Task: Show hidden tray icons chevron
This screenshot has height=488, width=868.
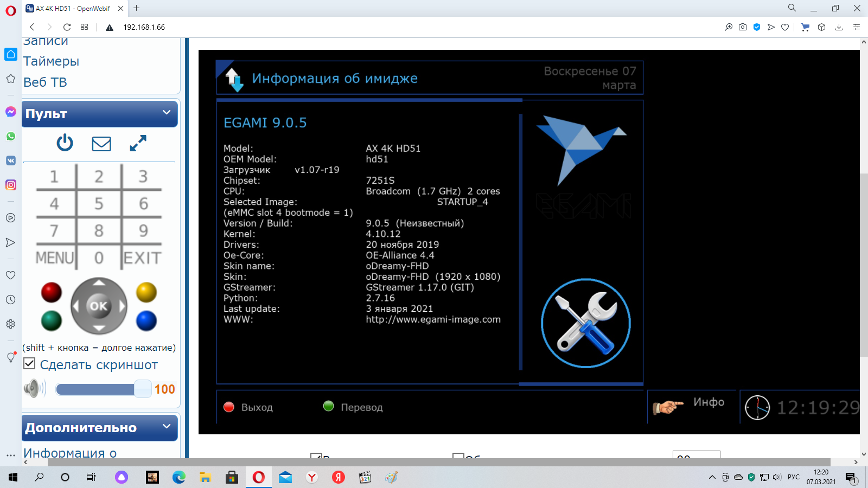Action: tap(712, 477)
